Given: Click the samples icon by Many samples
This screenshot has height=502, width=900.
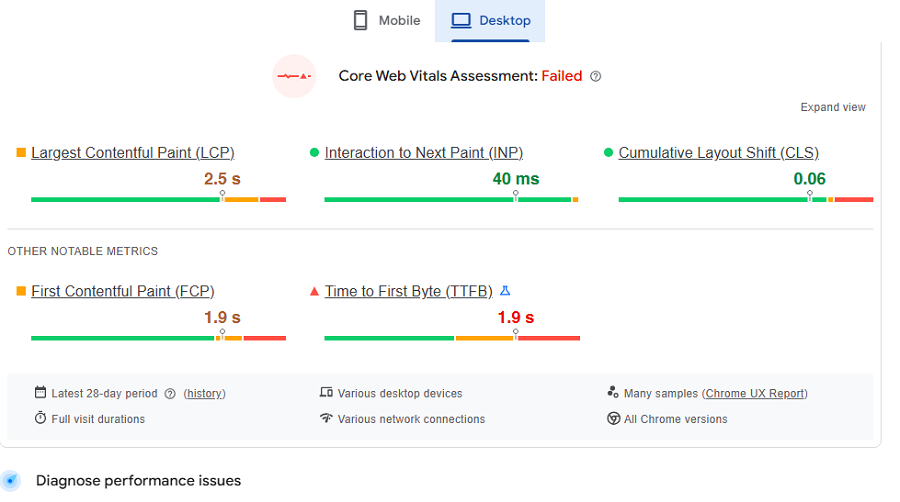Looking at the screenshot, I should point(613,392).
